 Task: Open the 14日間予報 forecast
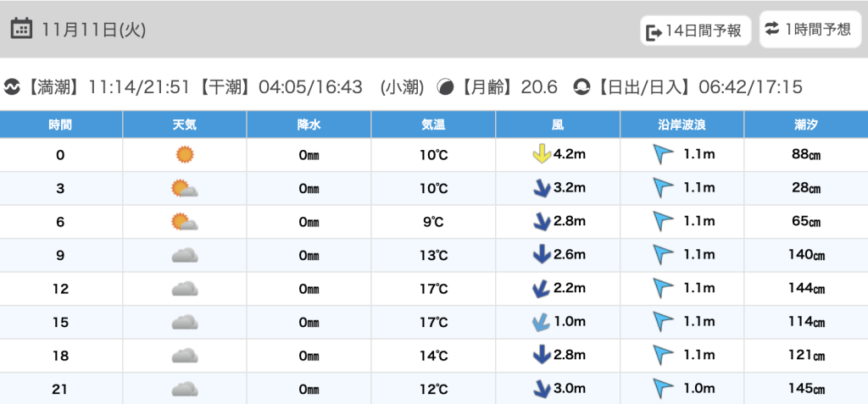pos(694,31)
